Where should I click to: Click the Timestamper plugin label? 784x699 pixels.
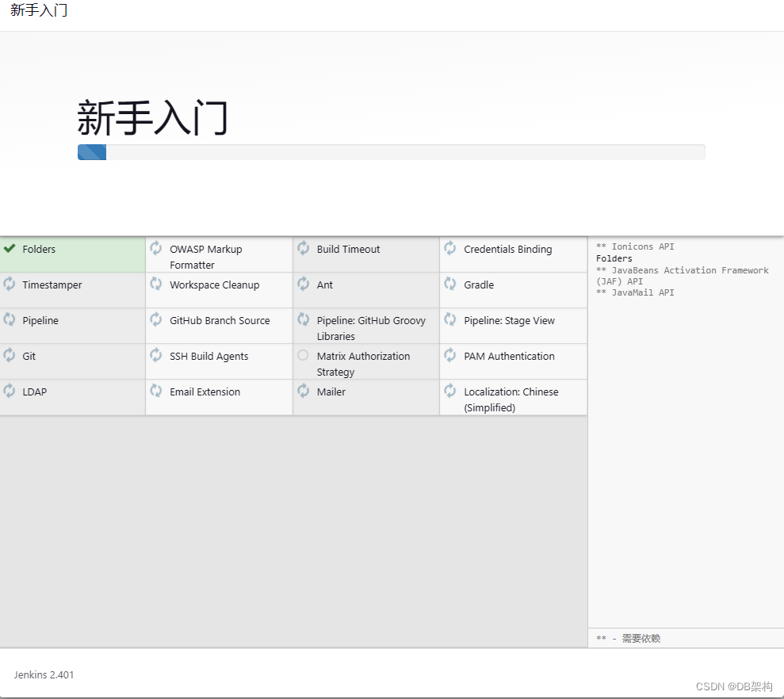(x=52, y=285)
